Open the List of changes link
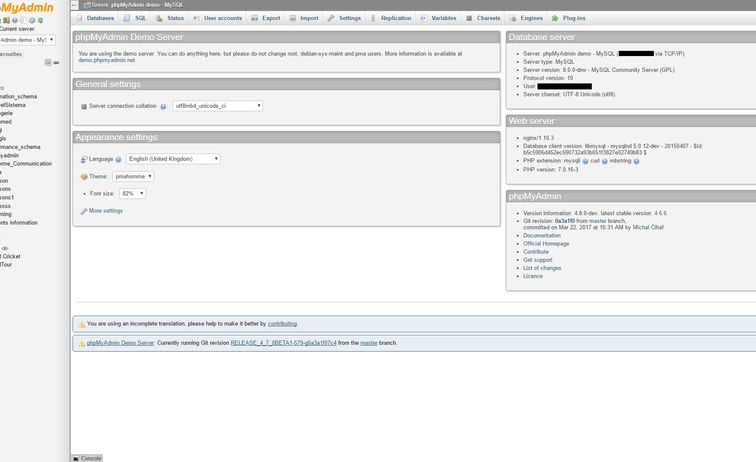This screenshot has width=756, height=462. coord(542,268)
